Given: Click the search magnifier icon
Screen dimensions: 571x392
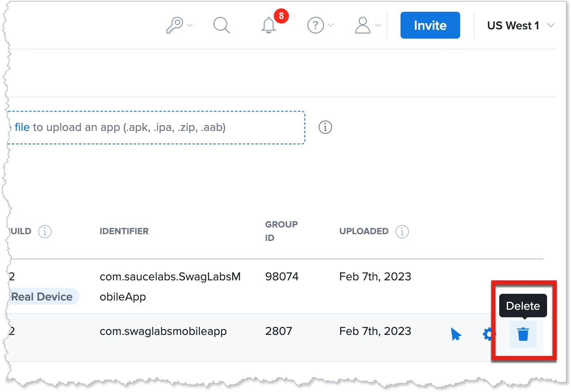Looking at the screenshot, I should point(222,25).
